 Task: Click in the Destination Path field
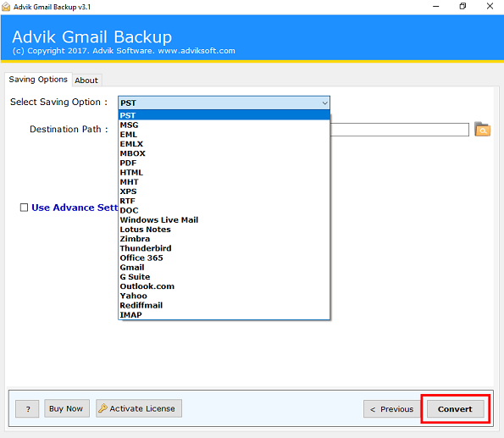400,130
